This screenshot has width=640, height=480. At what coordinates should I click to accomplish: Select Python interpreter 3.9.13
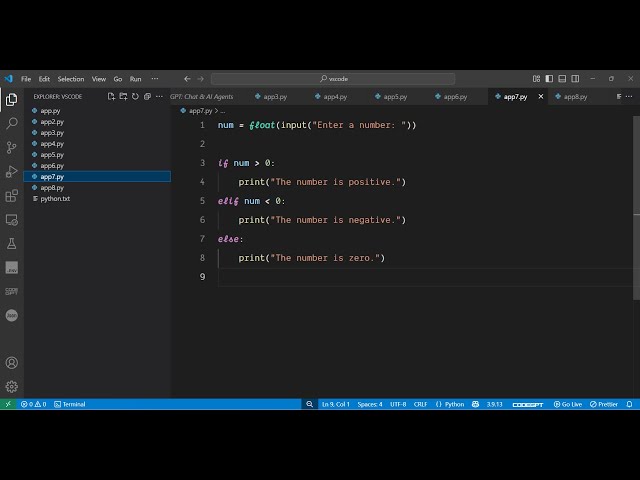(x=494, y=404)
